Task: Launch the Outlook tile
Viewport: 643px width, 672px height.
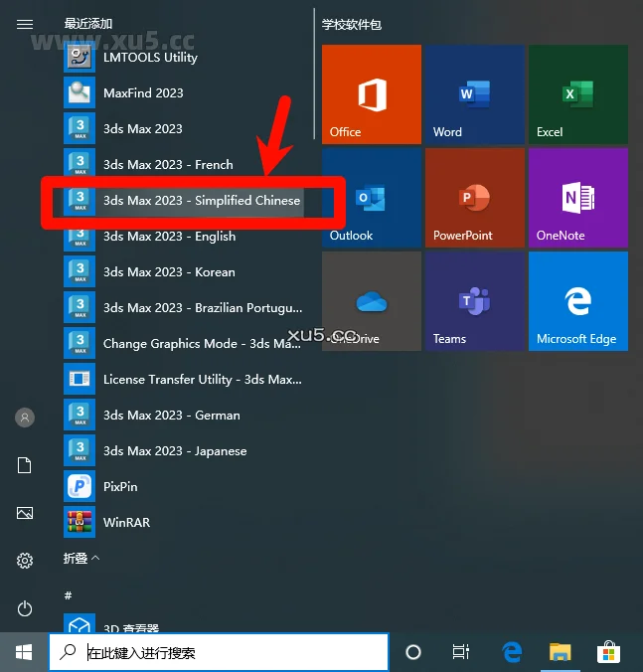Action: (372, 198)
